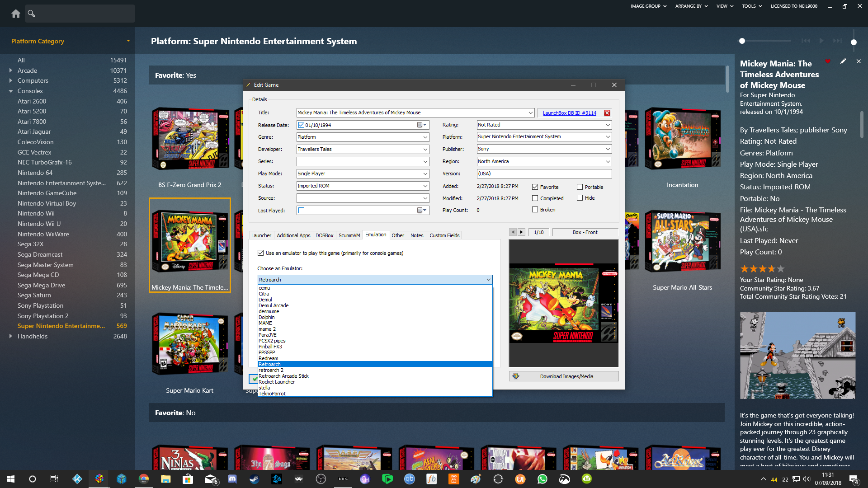Viewport: 868px width, 488px height.
Task: Expand the Arcade category tree
Action: (x=10, y=70)
